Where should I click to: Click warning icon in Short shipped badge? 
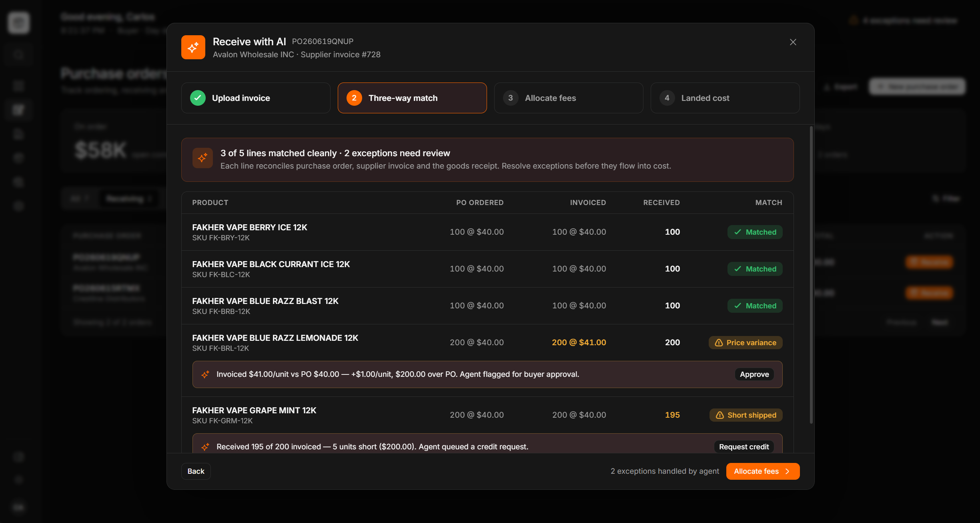pos(719,415)
